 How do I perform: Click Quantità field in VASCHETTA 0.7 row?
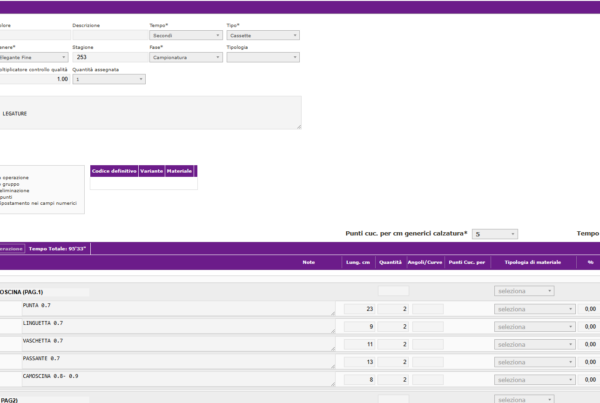pos(393,344)
